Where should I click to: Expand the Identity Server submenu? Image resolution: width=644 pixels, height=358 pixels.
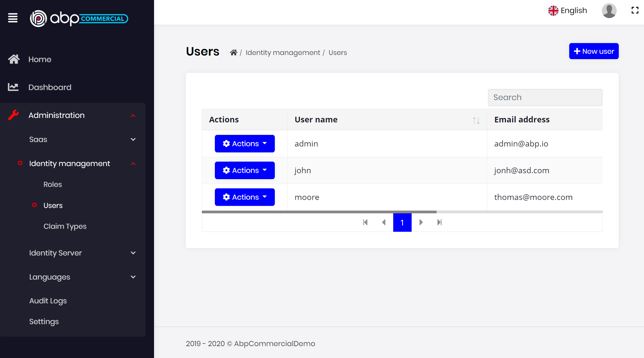pos(82,253)
